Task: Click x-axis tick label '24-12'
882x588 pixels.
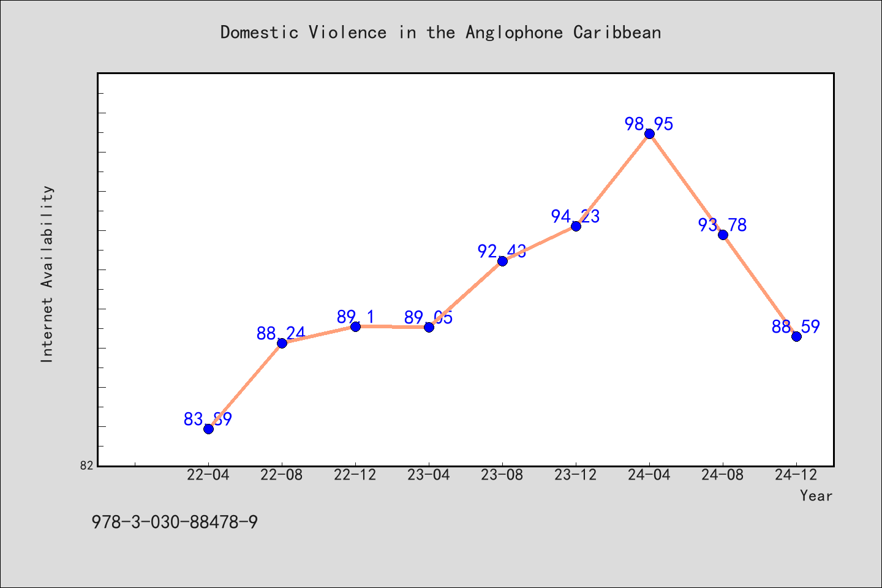Action: pyautogui.click(x=796, y=475)
